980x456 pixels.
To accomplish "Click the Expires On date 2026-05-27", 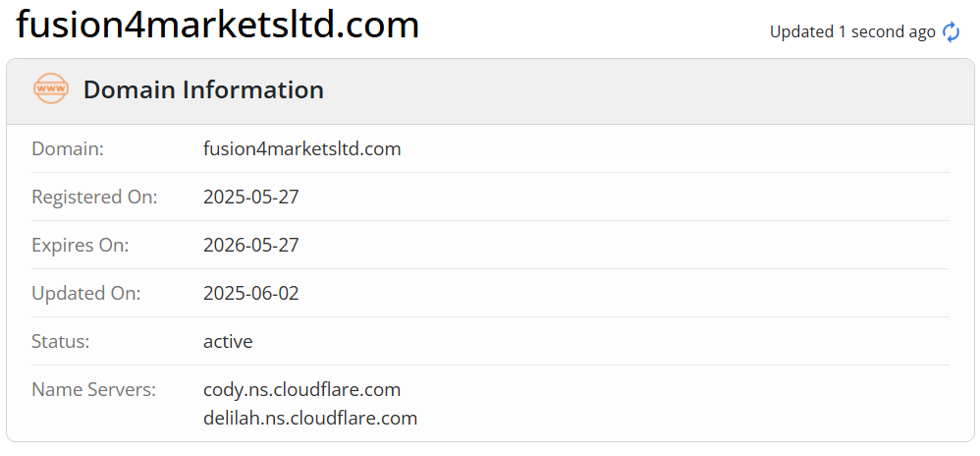I will click(250, 246).
